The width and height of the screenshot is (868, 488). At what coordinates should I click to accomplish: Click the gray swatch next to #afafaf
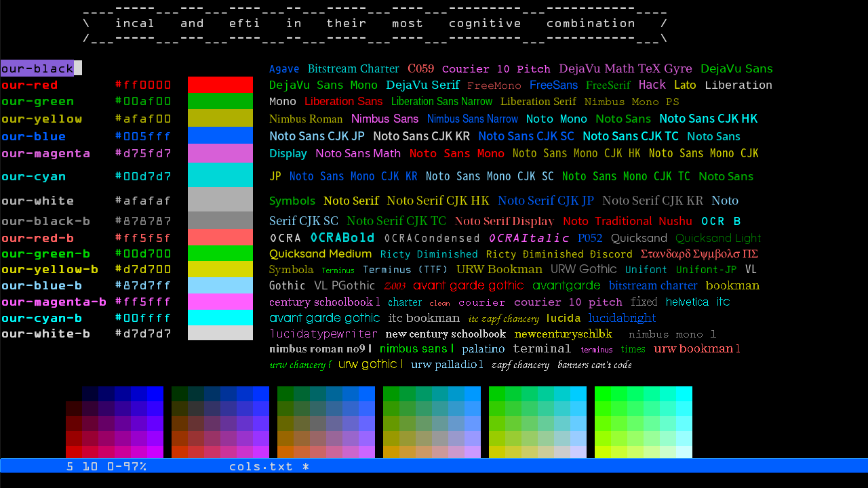[x=220, y=199]
